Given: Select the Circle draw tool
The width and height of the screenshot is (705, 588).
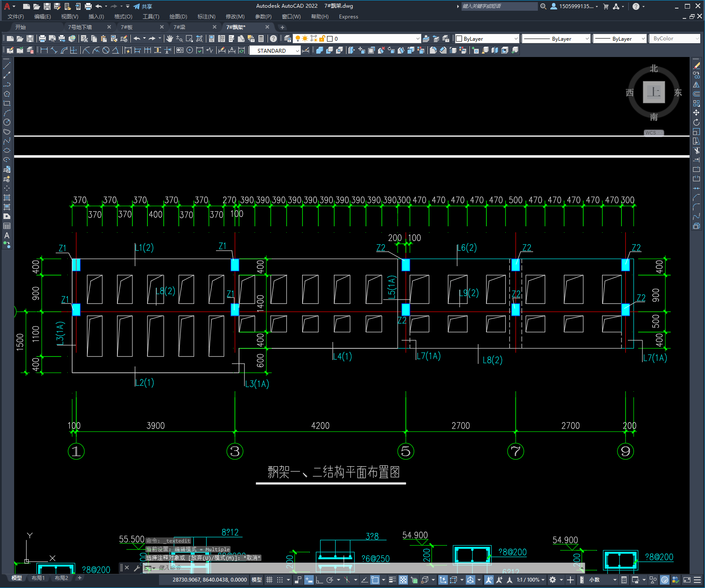Looking at the screenshot, I should pyautogui.click(x=7, y=122).
